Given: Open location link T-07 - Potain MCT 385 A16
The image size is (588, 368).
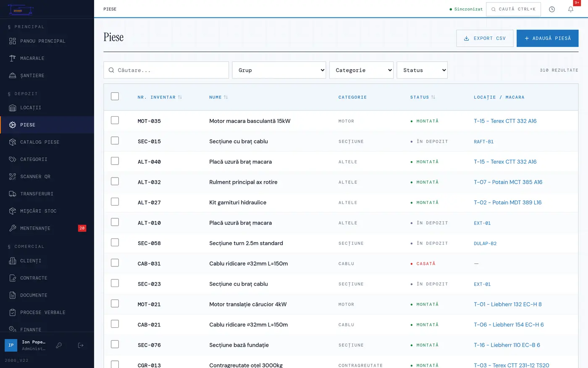Looking at the screenshot, I should coord(508,182).
